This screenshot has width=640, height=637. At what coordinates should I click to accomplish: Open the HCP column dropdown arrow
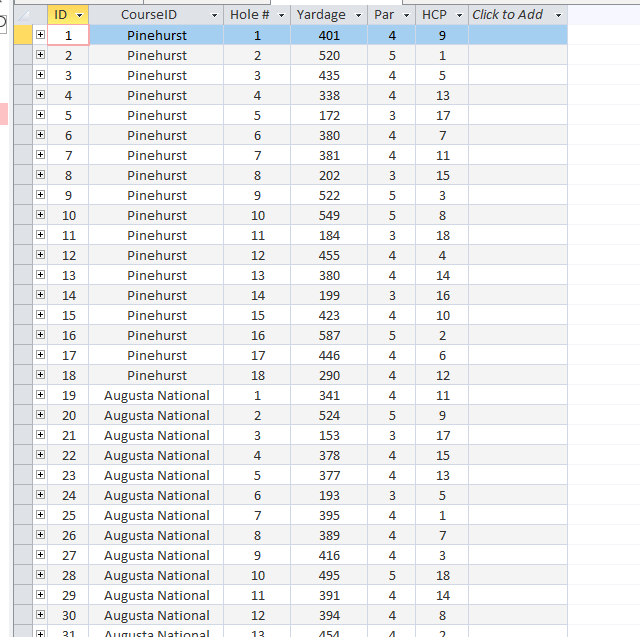(459, 16)
